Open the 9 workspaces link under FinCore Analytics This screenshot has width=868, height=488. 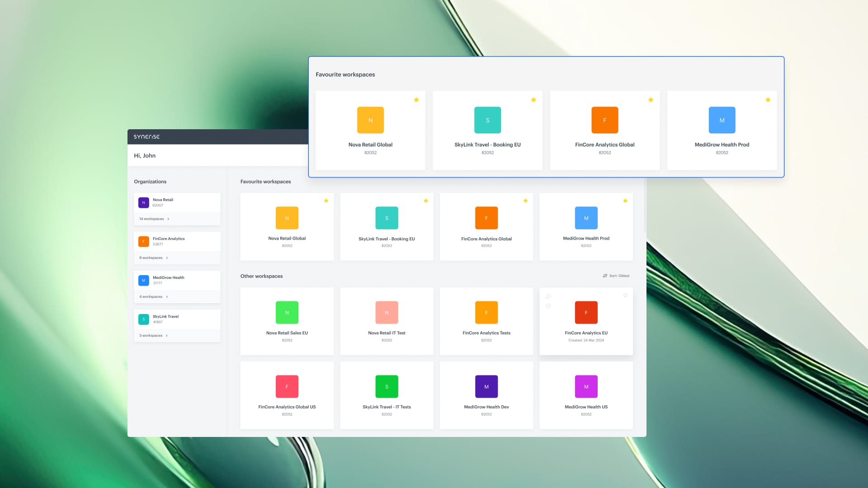pos(151,258)
